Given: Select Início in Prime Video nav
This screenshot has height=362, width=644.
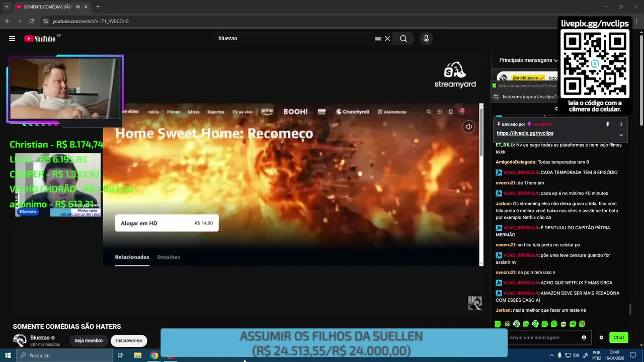Looking at the screenshot, I should coord(153,112).
